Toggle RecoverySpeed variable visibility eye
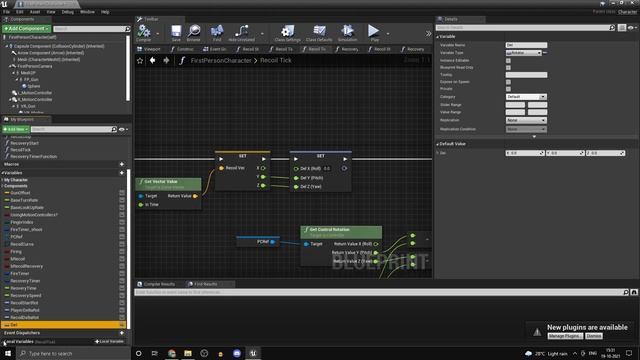 coord(122,296)
